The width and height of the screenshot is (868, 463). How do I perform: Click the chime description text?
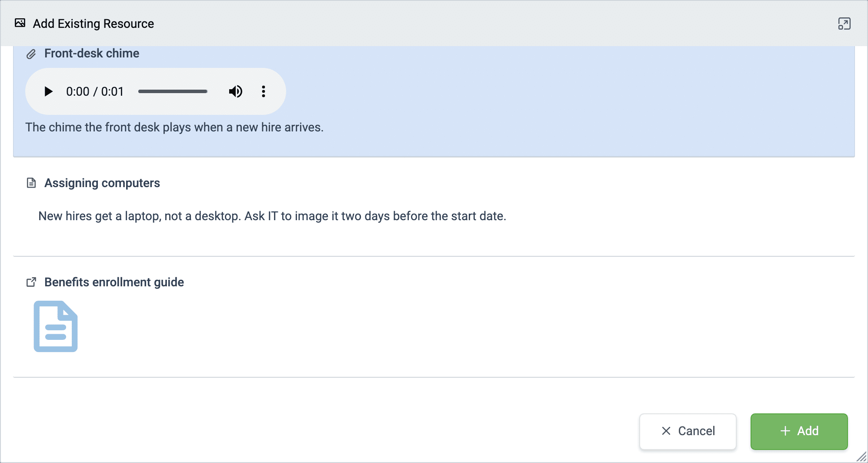[x=174, y=127]
